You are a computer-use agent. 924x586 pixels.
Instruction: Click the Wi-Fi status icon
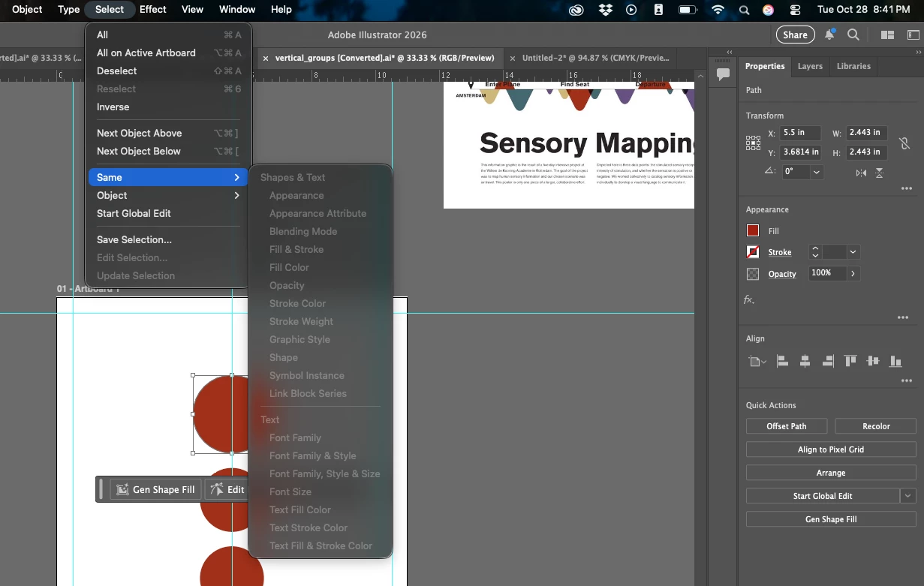tap(718, 10)
